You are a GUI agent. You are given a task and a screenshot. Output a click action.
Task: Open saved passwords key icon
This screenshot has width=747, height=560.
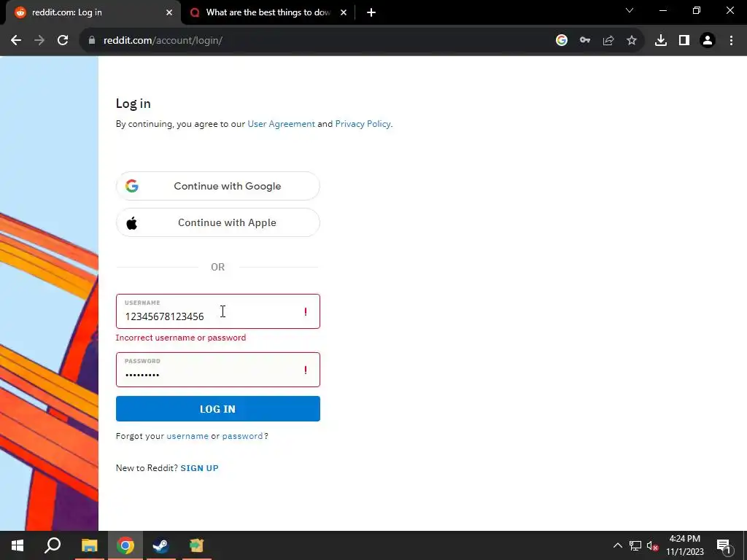click(x=585, y=41)
